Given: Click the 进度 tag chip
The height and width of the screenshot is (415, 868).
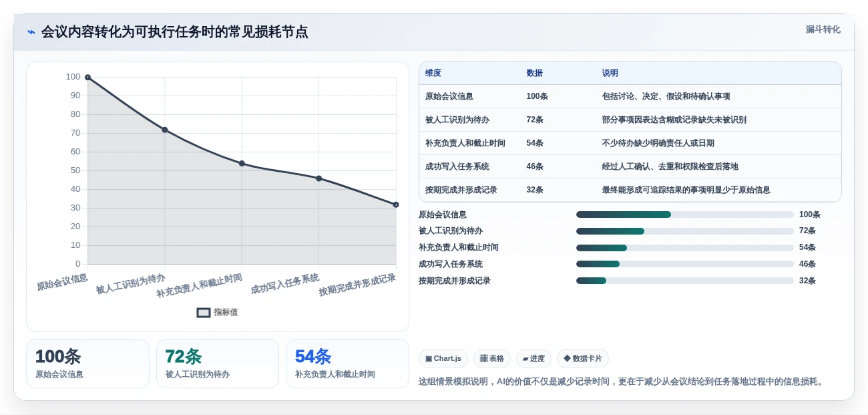Looking at the screenshot, I should tap(533, 359).
